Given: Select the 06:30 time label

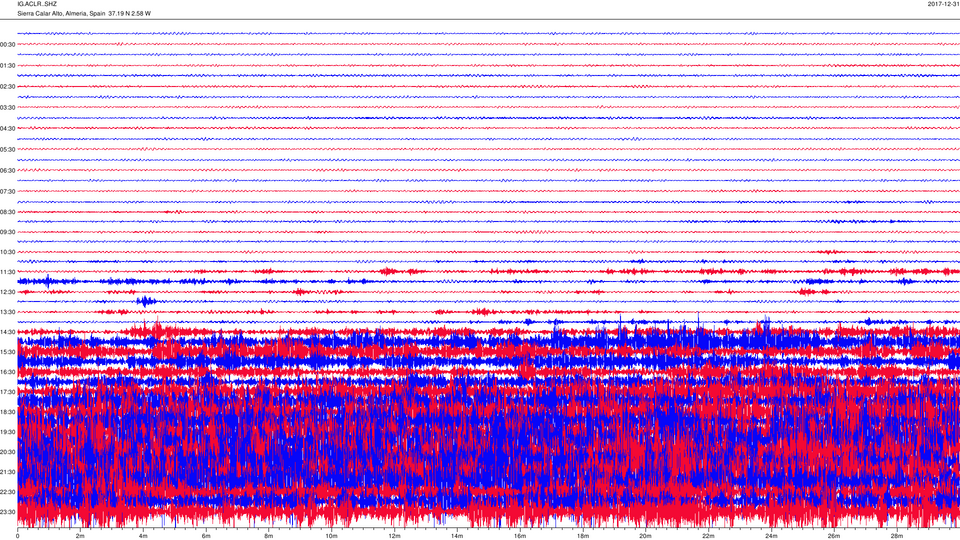Looking at the screenshot, I should (x=8, y=171).
